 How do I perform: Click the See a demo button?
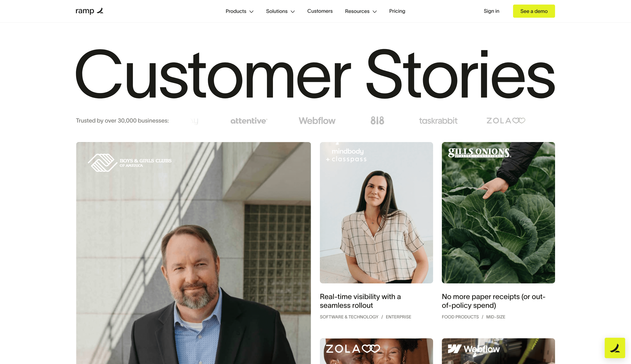[x=534, y=11]
